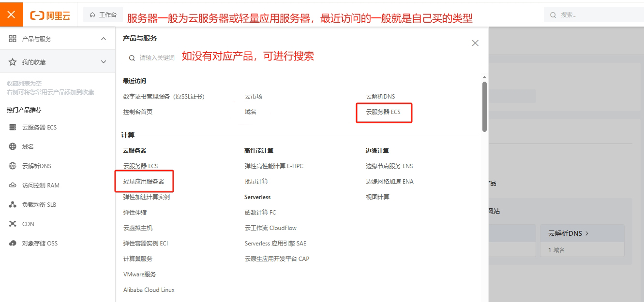Click the 我的收藏 star icon
The image size is (644, 302).
13,62
